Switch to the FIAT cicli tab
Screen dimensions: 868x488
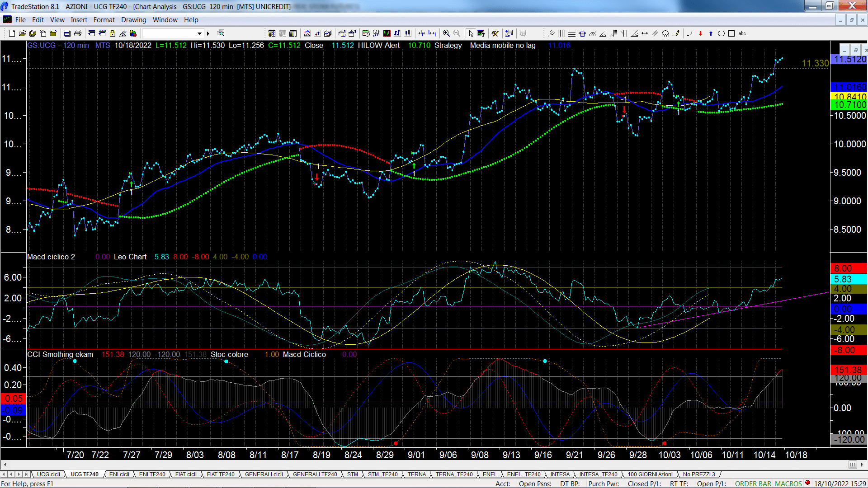[186, 474]
